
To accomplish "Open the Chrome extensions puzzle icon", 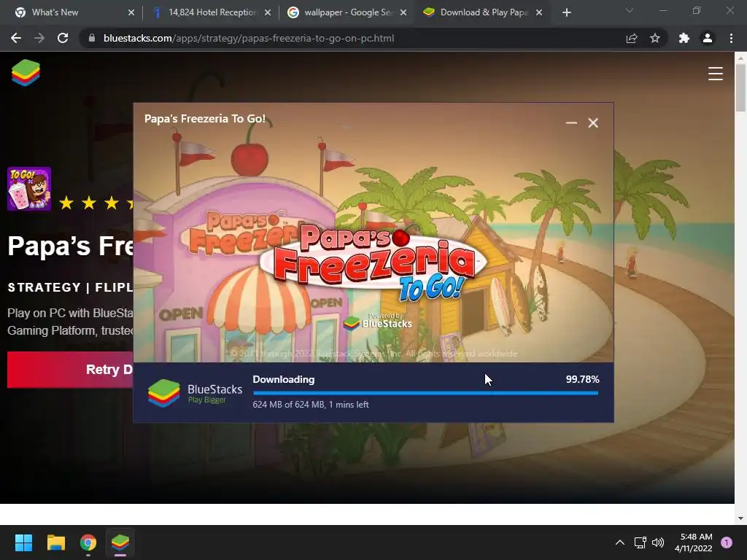I will (684, 38).
